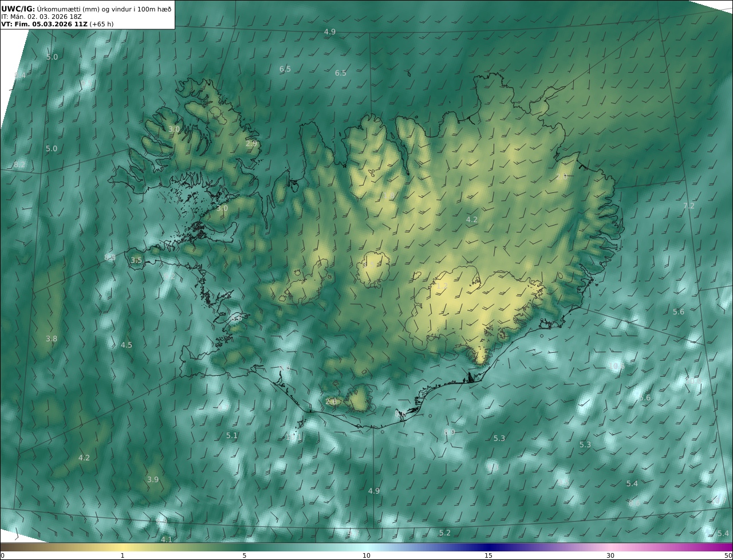Click the '3.5' value label
Viewport: 733px width, 560px height.
[136, 260]
